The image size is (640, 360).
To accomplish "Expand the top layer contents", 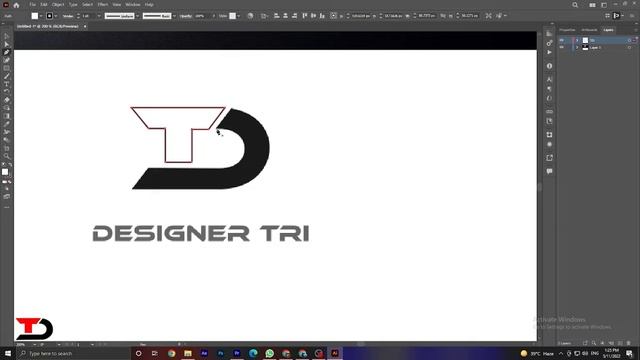I will pos(577,40).
